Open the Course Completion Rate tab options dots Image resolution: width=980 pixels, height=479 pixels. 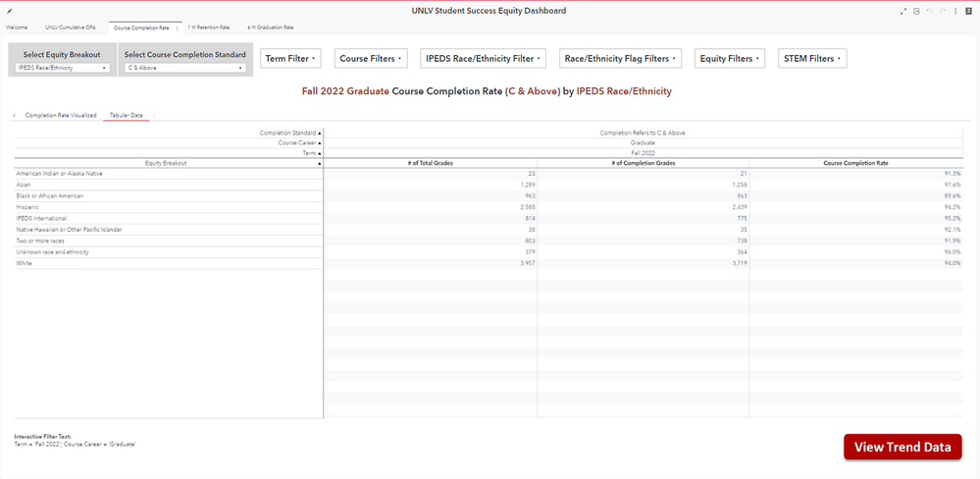tap(177, 28)
